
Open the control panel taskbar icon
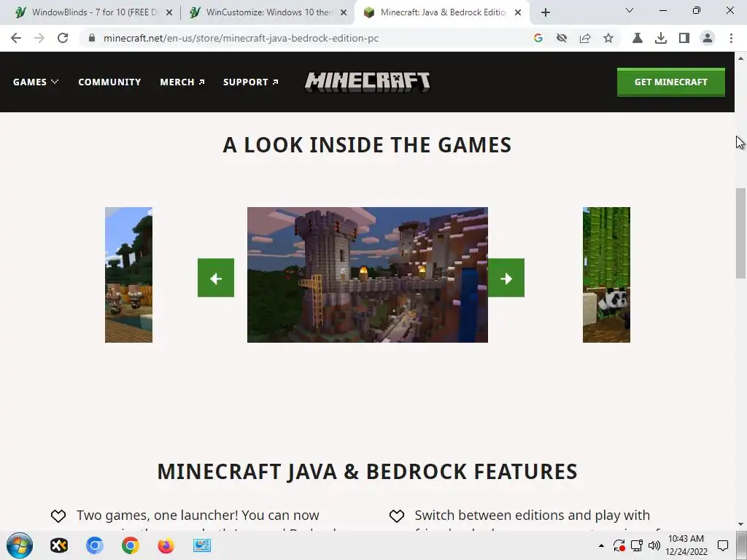click(x=202, y=545)
